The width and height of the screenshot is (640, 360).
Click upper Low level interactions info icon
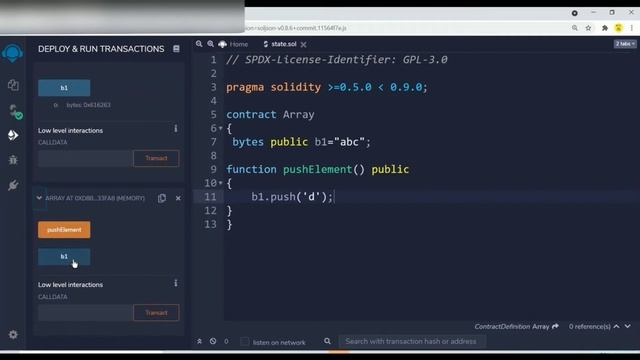coord(176,129)
